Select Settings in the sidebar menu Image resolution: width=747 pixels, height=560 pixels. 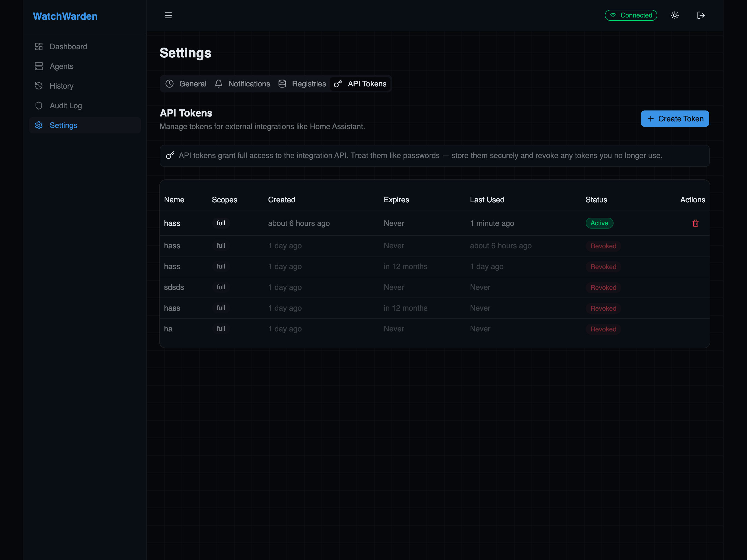[63, 125]
